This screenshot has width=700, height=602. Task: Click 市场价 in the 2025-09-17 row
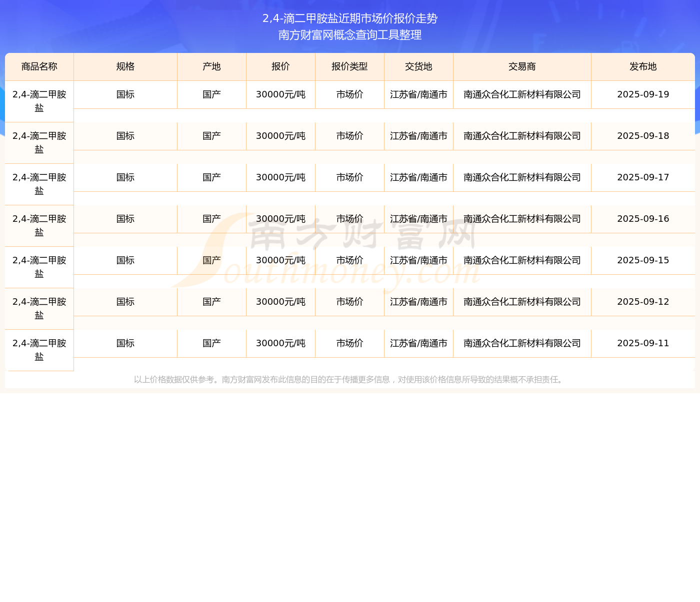[x=349, y=177]
